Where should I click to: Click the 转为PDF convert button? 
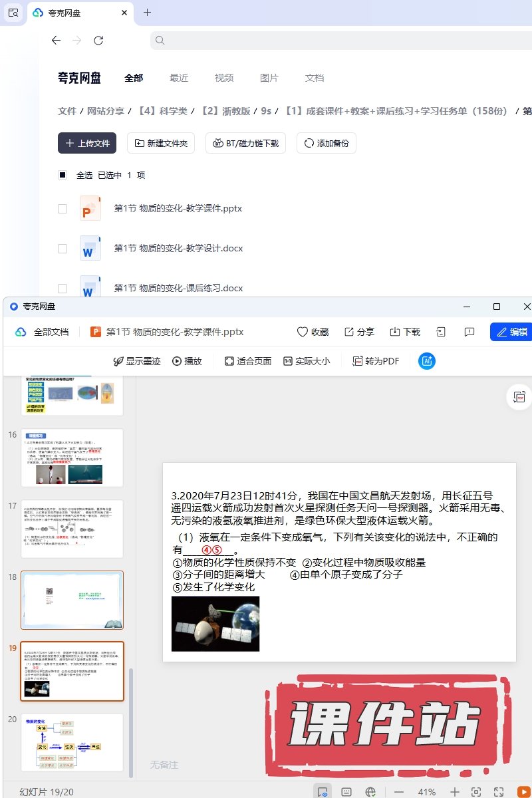[376, 361]
